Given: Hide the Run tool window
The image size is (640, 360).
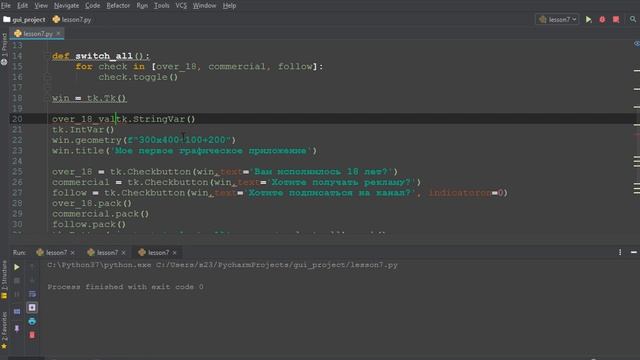Looking at the screenshot, I should pyautogui.click(x=633, y=253).
